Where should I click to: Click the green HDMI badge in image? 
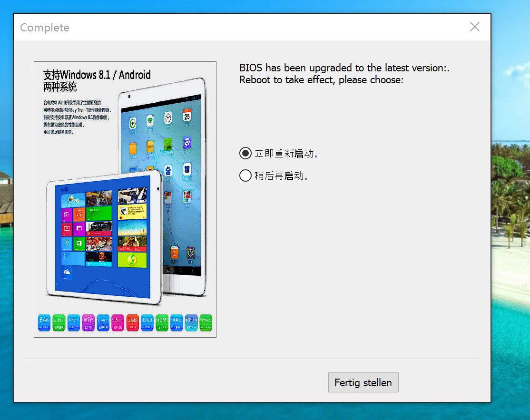coord(162,322)
